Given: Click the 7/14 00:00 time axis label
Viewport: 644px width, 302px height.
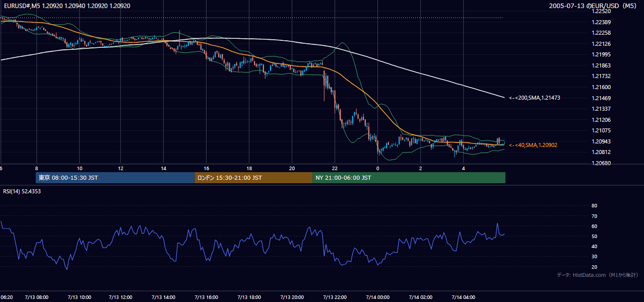Looking at the screenshot, I should [x=377, y=297].
